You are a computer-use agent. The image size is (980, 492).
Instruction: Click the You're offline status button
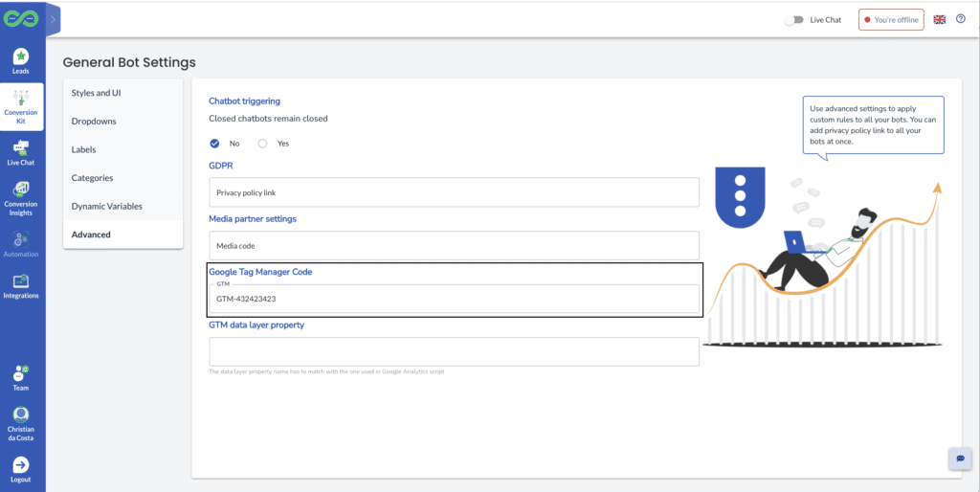click(891, 20)
